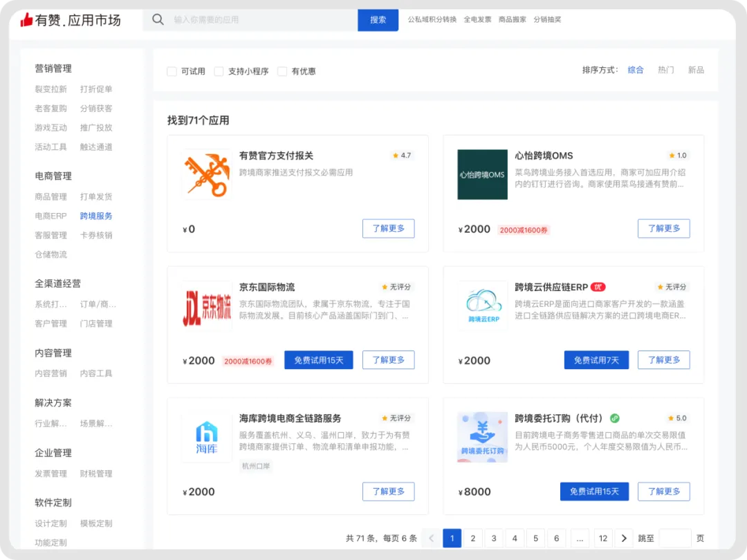The height and width of the screenshot is (560, 747).
Task: Click 了解更多 for 有赞官方支付报关
Action: coord(388,229)
